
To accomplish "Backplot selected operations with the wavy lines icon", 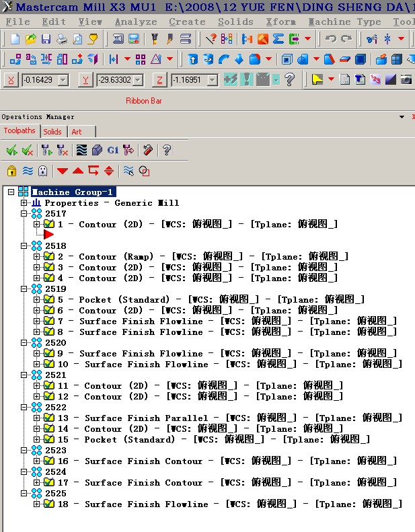I will tap(81, 150).
